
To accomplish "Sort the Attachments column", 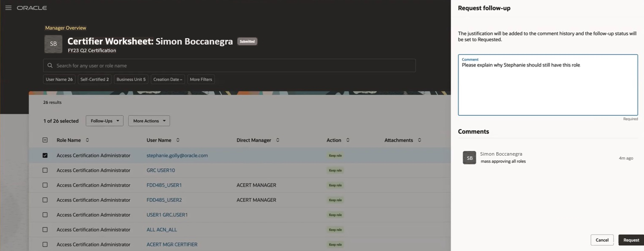I will click(x=419, y=139).
